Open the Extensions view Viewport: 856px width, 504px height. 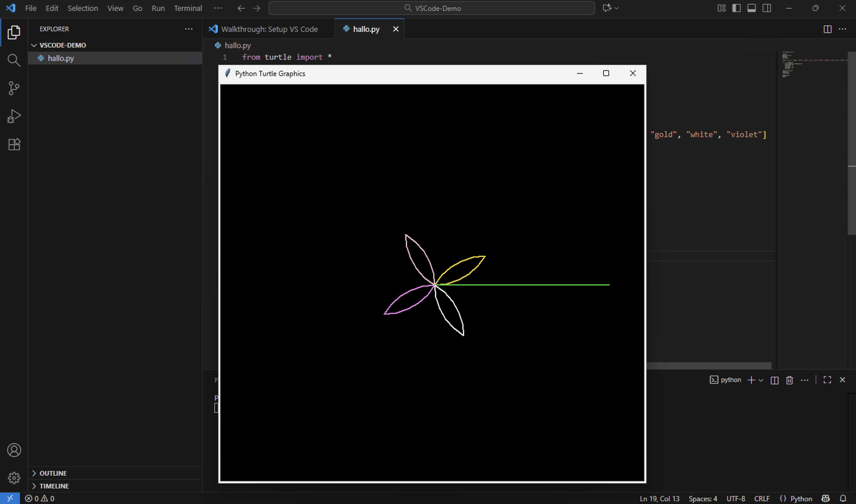[x=14, y=144]
